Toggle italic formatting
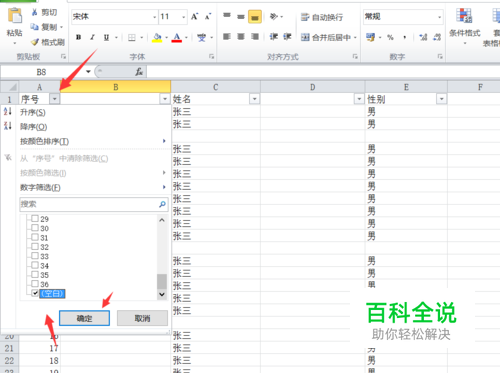The height and width of the screenshot is (373, 500). tap(92, 37)
